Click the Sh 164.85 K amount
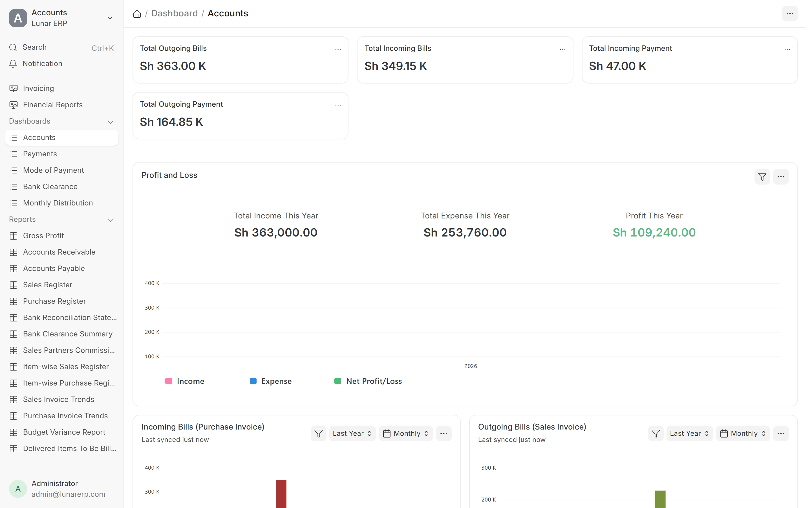This screenshot has height=508, width=812. pyautogui.click(x=171, y=122)
